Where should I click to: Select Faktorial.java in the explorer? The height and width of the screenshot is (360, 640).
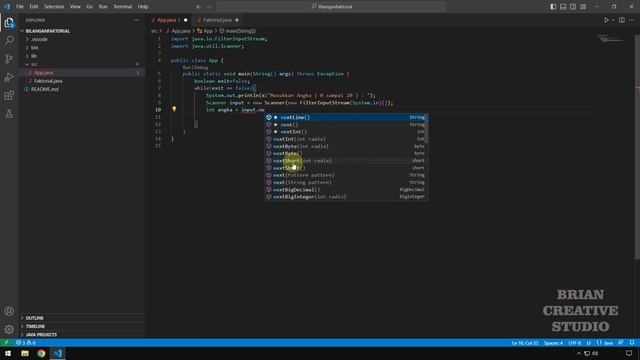48,81
